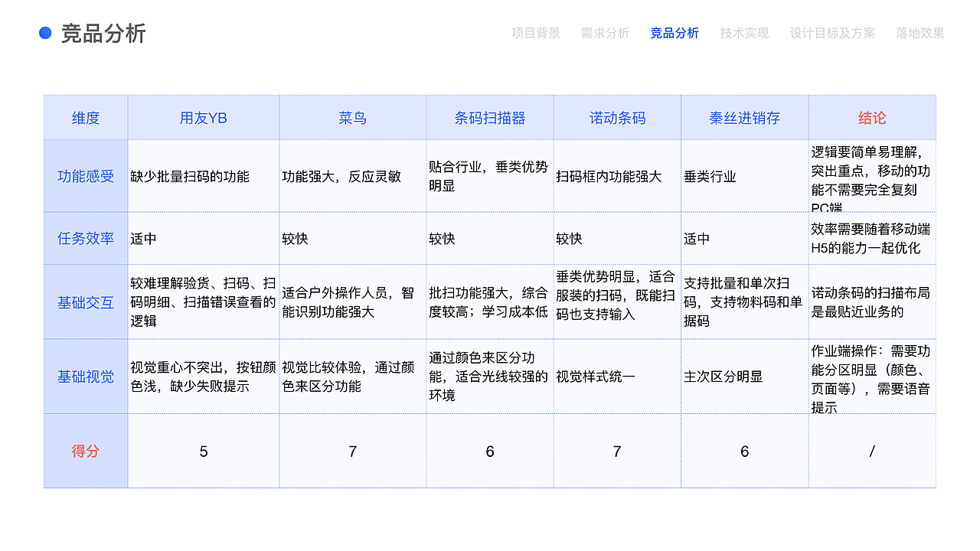Click the highlighted 竞品分析 nav item
Viewport: 980px width, 551px height.
(675, 34)
